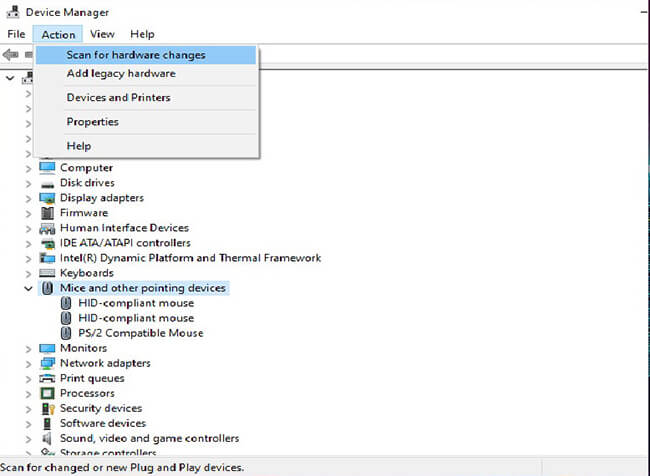Expand the Security devices category
650x476 pixels.
pos(28,409)
